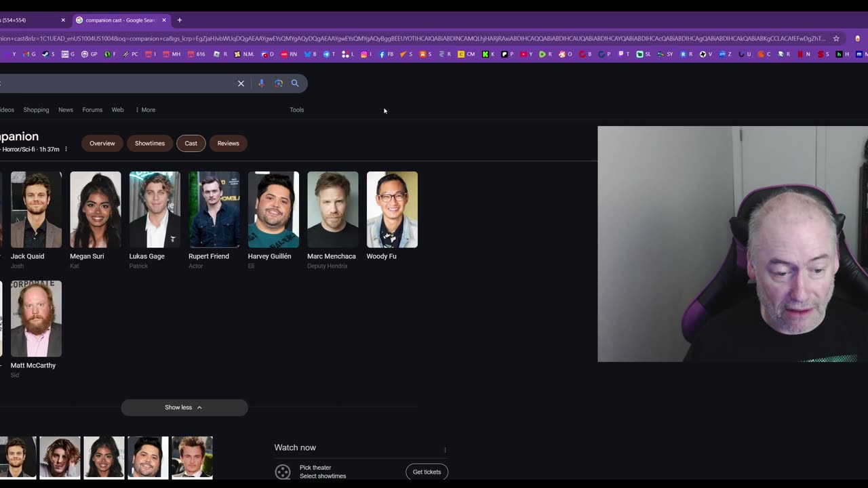Click the name Jack Quaid
Screen dimensions: 868x488
tap(27, 256)
